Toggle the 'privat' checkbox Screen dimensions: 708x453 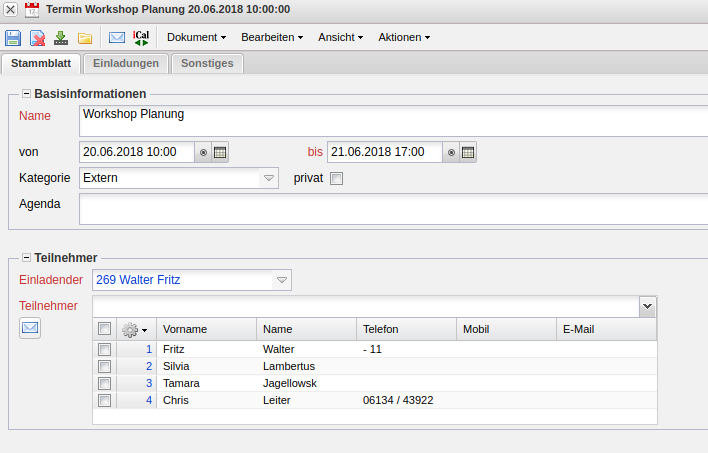click(x=336, y=179)
